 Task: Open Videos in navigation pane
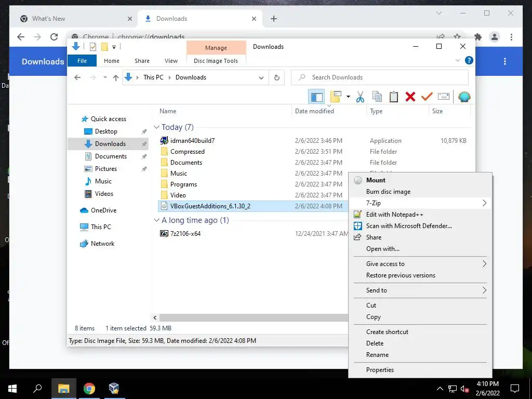104,194
